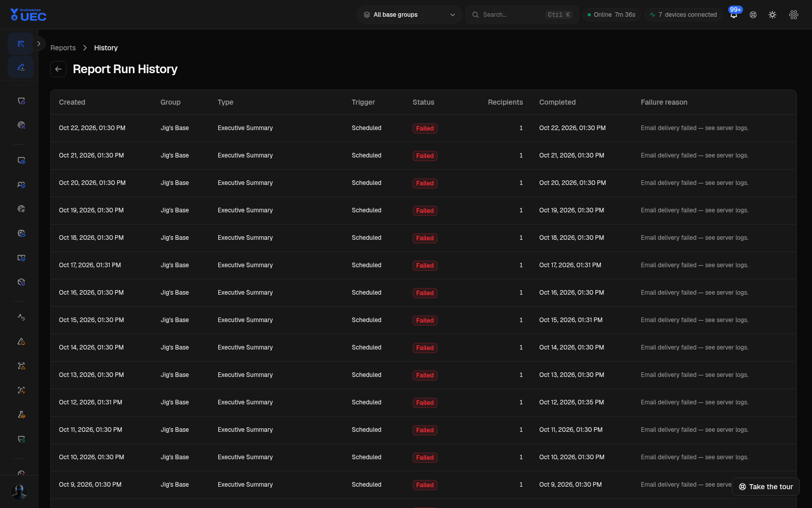Click the back arrow beside Report Run History
This screenshot has width=812, height=508.
tap(58, 69)
